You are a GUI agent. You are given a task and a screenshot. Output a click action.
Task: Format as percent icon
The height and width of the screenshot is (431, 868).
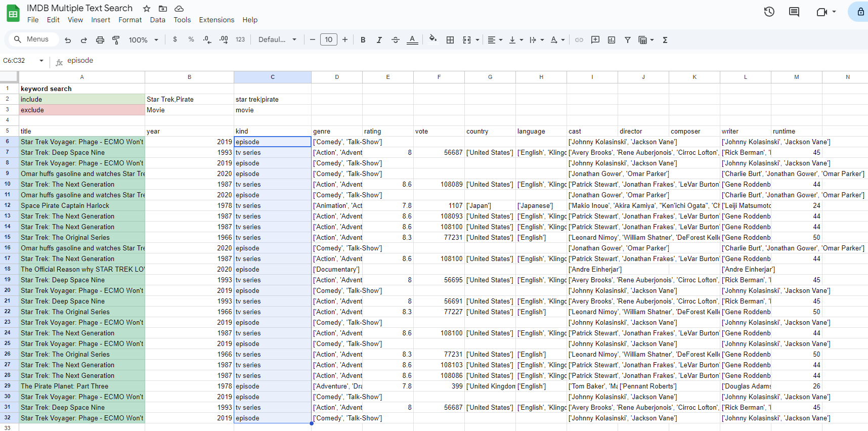tap(191, 39)
